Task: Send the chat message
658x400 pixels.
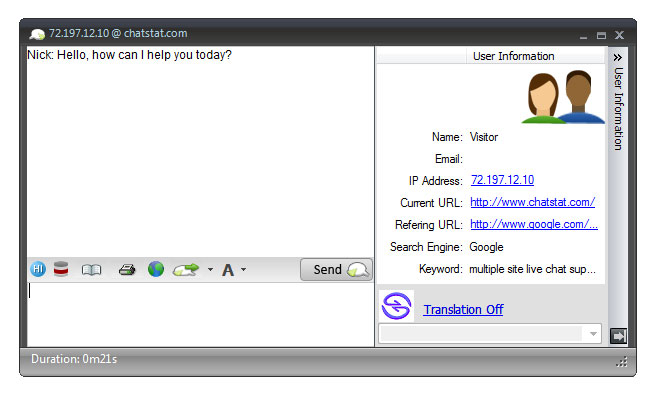Action: (337, 269)
